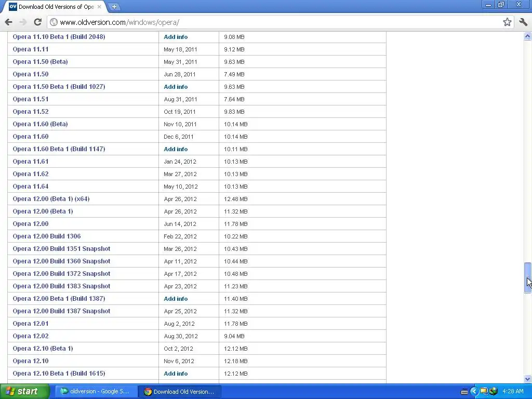Open the Opera 11.50 link
The image size is (532, 399).
tap(31, 74)
